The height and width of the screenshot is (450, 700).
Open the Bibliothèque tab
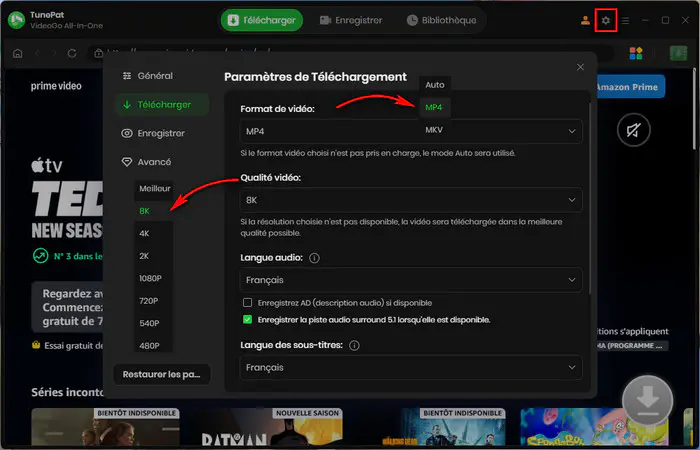[x=441, y=21]
